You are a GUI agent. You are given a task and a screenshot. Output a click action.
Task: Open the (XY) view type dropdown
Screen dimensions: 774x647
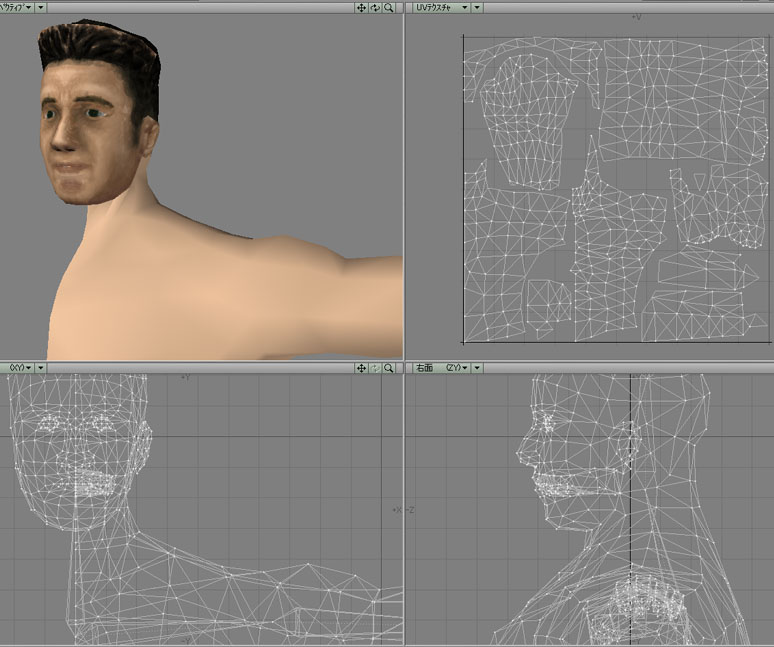(x=20, y=369)
